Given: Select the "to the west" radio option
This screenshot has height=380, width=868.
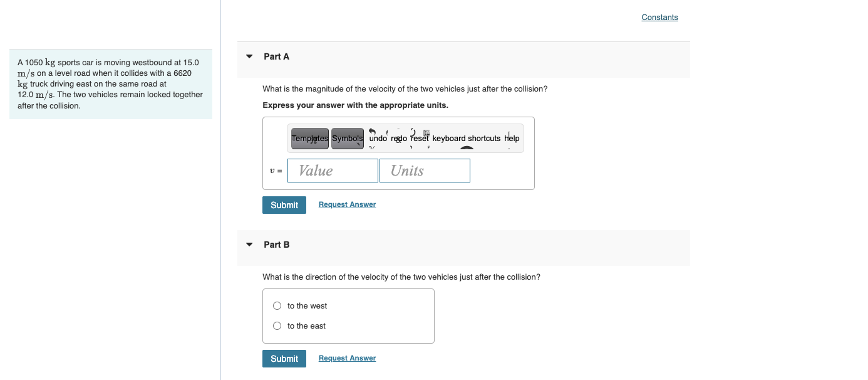Looking at the screenshot, I should click(277, 306).
